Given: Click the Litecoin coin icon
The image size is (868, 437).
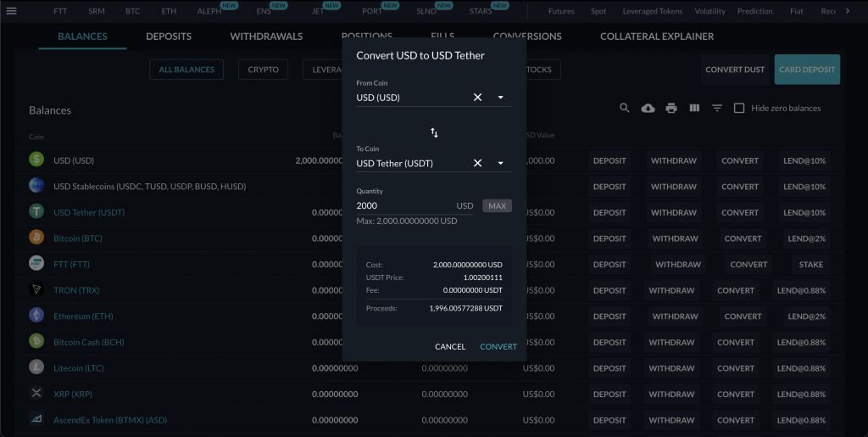Looking at the screenshot, I should click(x=36, y=367).
